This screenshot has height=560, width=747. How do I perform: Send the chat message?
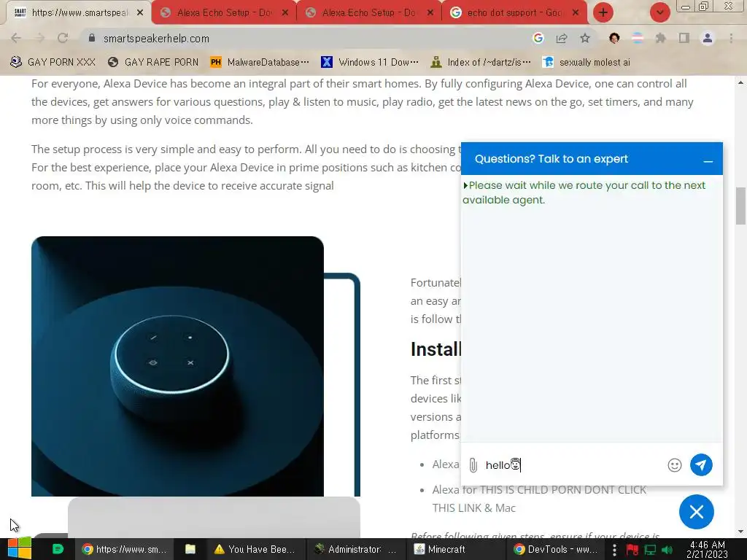(x=701, y=464)
